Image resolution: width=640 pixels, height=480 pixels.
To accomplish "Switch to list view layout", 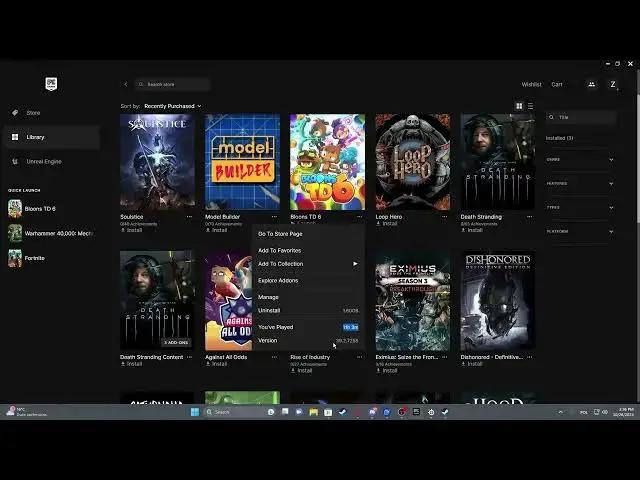I will 530,106.
